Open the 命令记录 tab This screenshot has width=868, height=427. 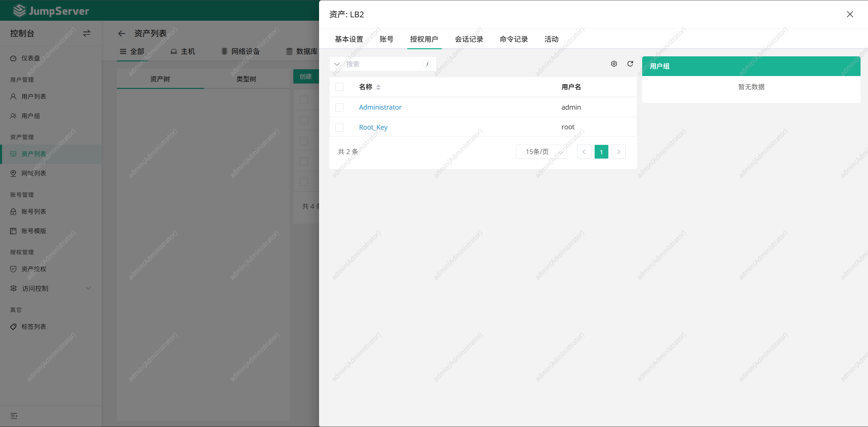coord(514,39)
